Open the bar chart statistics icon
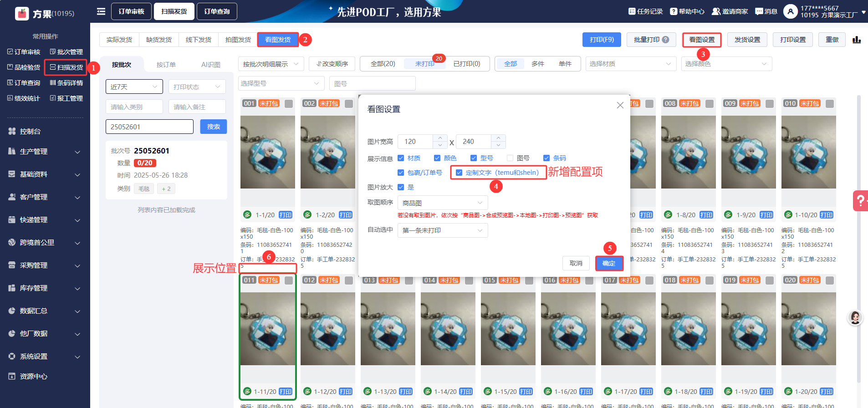Viewport: 868px width, 408px height. coord(857,40)
